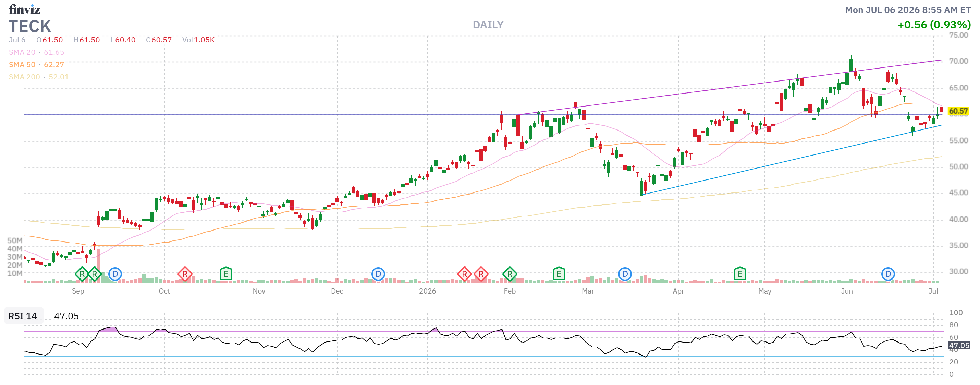980x385 pixels.
Task: Click the 50.00 price axis label
Action: point(958,166)
